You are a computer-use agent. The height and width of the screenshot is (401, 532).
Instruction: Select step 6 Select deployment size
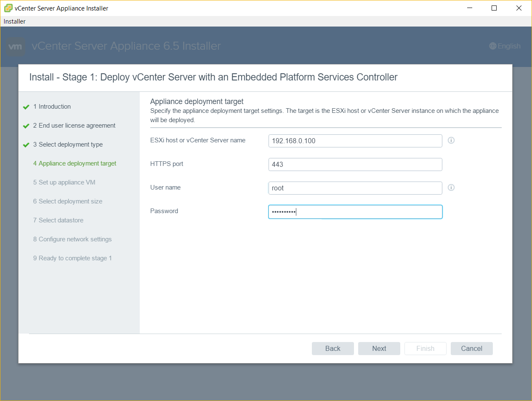pyautogui.click(x=68, y=201)
